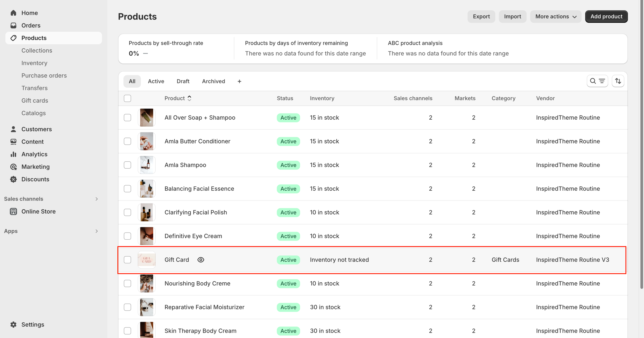Viewport: 644px width, 338px height.
Task: Click the Online Store storefront icon
Action: [13, 211]
